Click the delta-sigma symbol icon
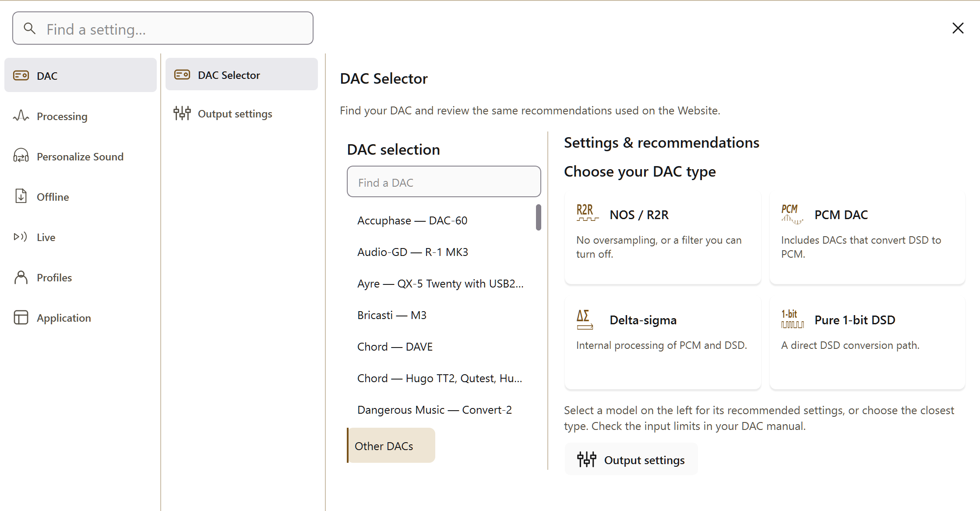Viewport: 980px width, 511px height. pos(585,319)
